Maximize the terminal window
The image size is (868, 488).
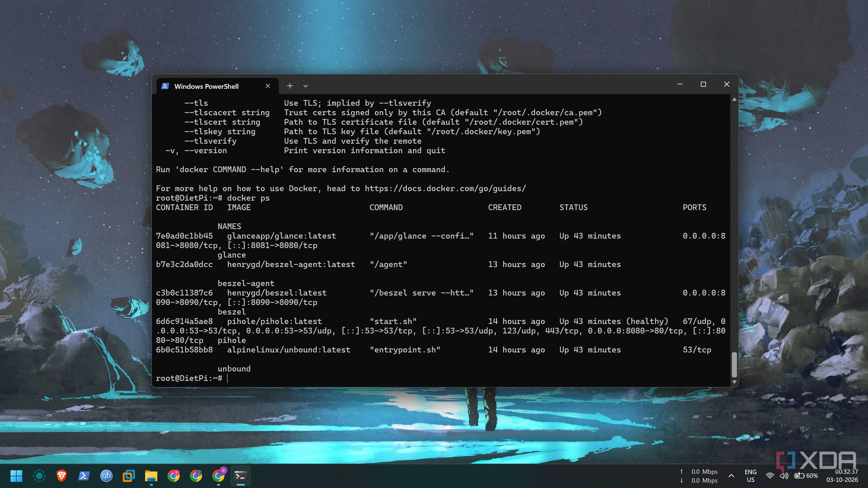click(703, 84)
